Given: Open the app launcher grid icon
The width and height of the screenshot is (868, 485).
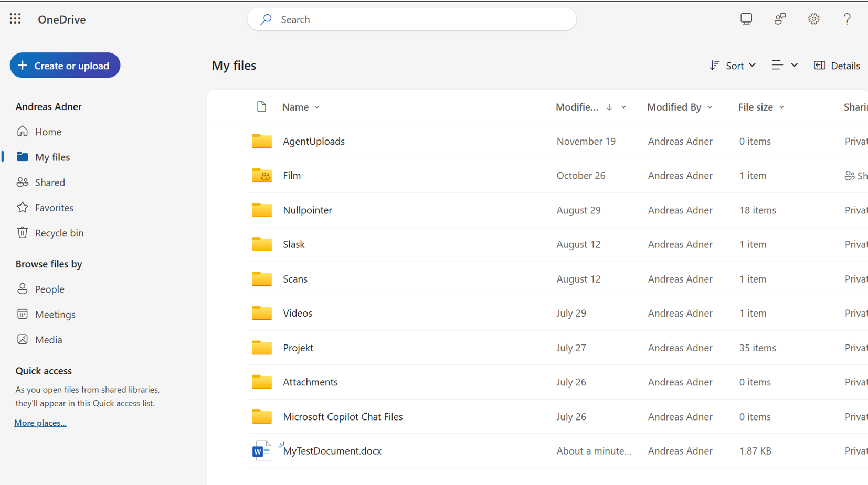Looking at the screenshot, I should pos(15,19).
